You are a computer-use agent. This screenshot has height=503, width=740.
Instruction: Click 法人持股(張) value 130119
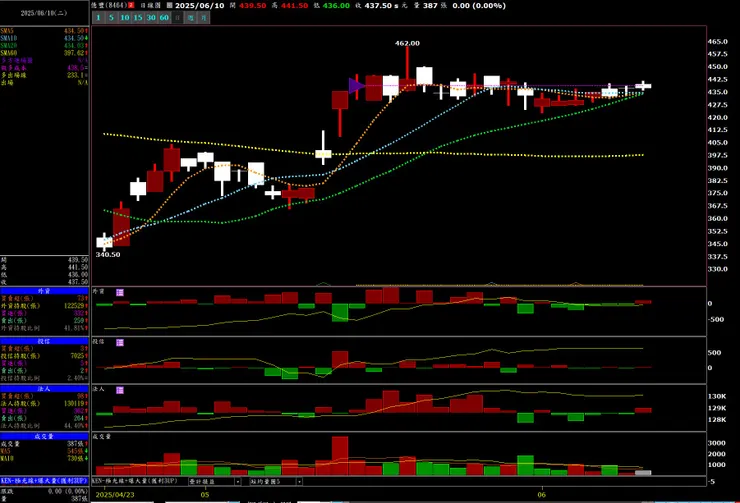pos(74,403)
